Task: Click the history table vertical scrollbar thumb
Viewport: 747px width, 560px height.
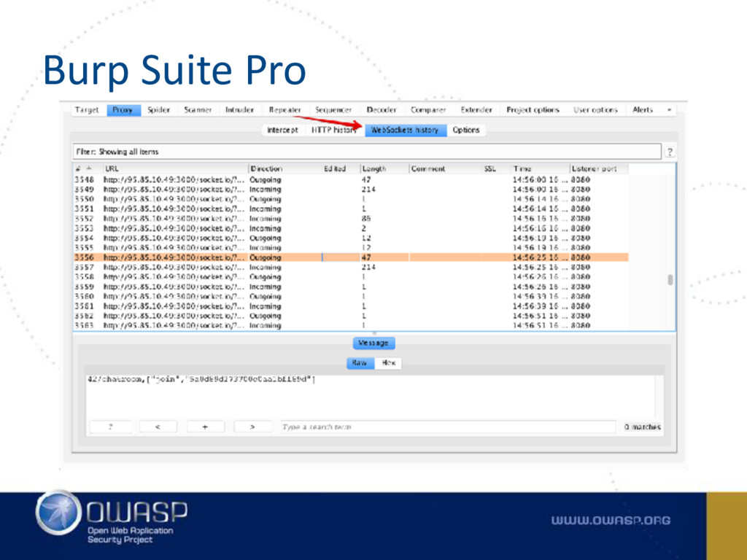Action: coord(671,279)
